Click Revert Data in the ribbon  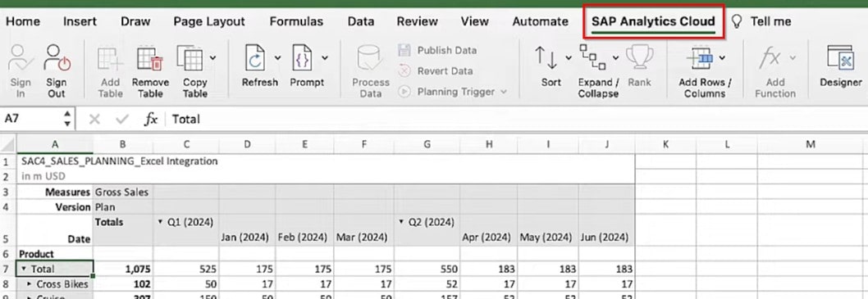pos(436,70)
